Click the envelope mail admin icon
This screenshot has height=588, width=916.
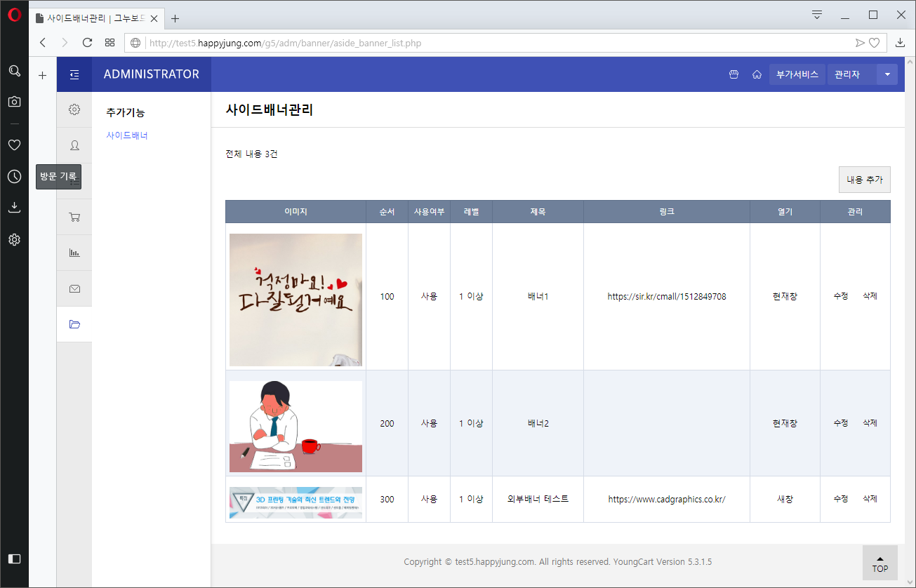point(74,288)
